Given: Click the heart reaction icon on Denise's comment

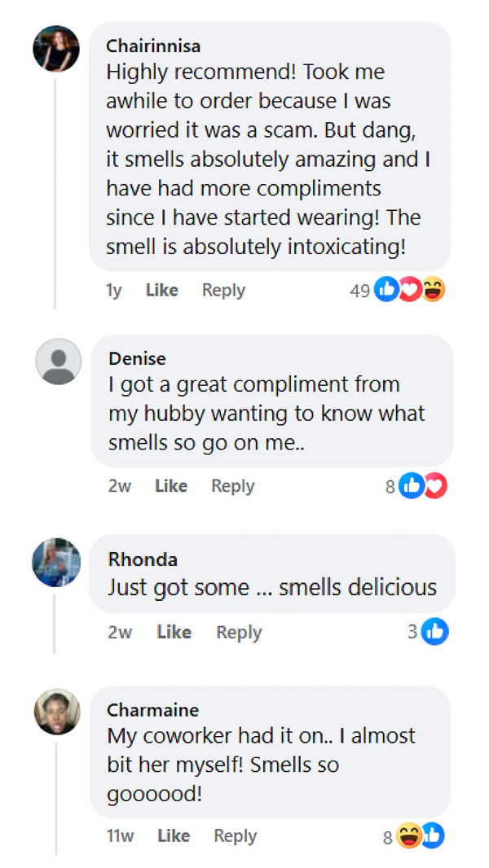Looking at the screenshot, I should tap(435, 486).
